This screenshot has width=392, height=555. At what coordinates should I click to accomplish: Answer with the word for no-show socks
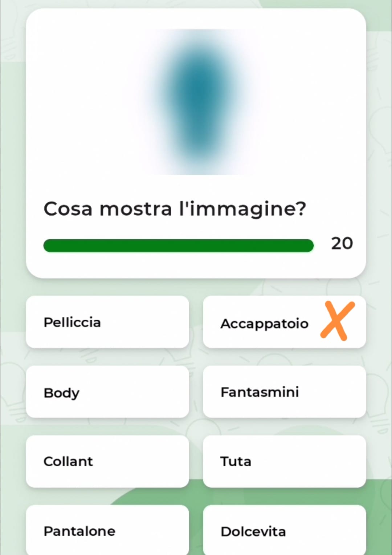pos(284,392)
